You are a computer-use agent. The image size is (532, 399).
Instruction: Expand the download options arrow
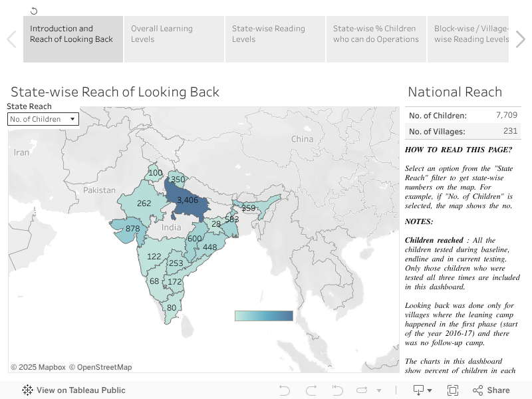coord(430,390)
